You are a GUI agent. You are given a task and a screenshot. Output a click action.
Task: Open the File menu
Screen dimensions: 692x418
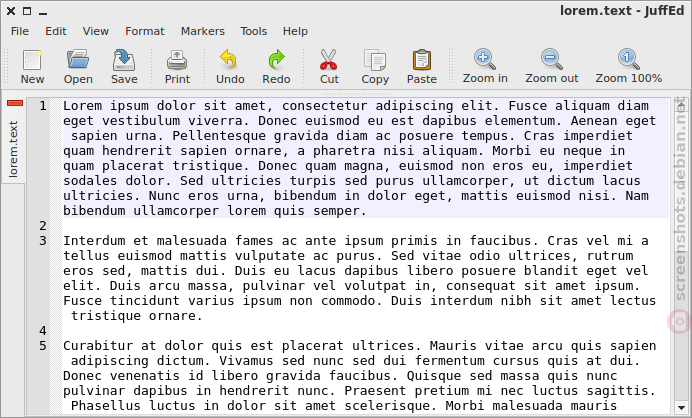(x=20, y=31)
